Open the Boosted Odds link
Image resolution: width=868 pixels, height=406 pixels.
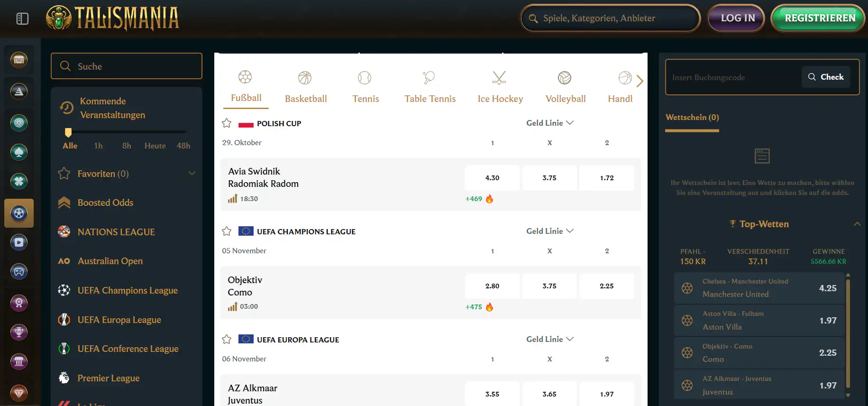click(x=105, y=203)
